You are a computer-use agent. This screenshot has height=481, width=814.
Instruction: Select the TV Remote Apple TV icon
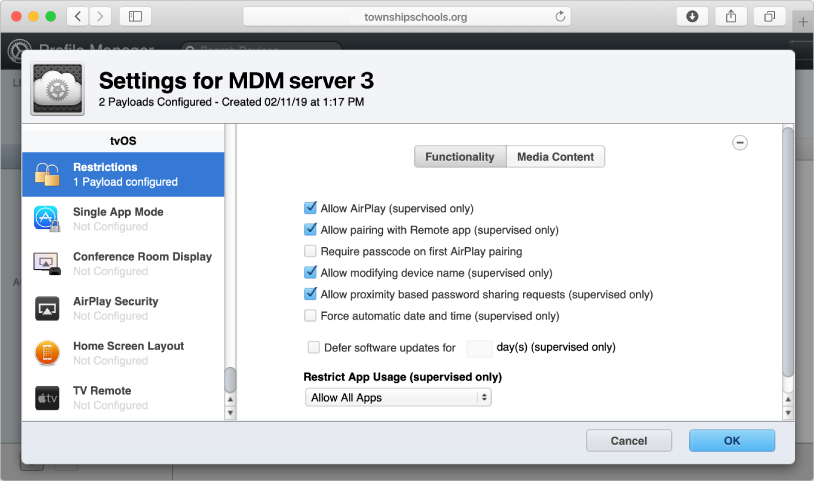point(48,398)
